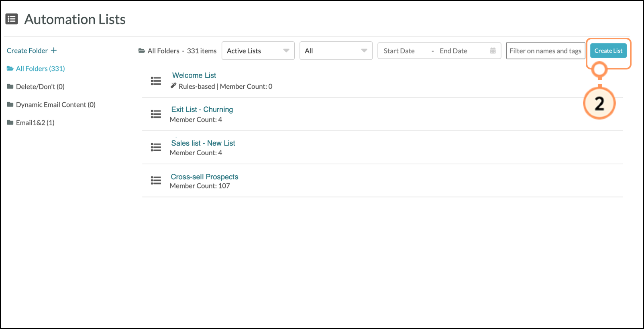This screenshot has height=329, width=644.
Task: Open the Active Lists dropdown
Action: click(258, 51)
